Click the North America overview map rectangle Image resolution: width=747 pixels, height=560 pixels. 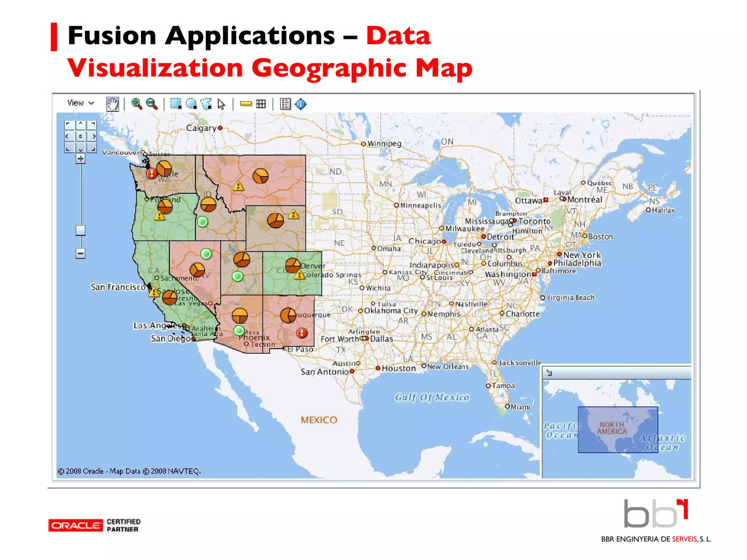point(618,430)
